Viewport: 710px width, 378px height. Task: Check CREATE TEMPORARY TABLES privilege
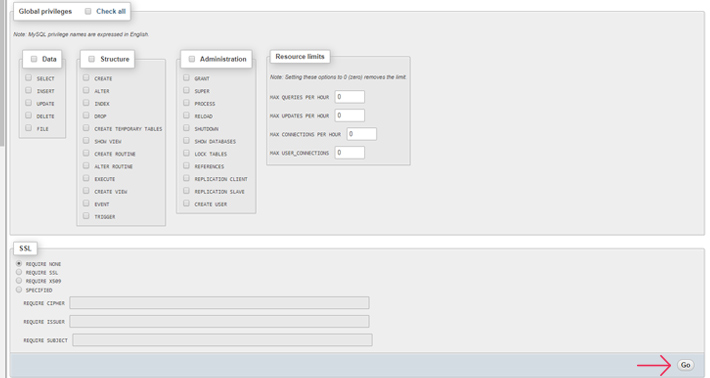[x=86, y=128]
